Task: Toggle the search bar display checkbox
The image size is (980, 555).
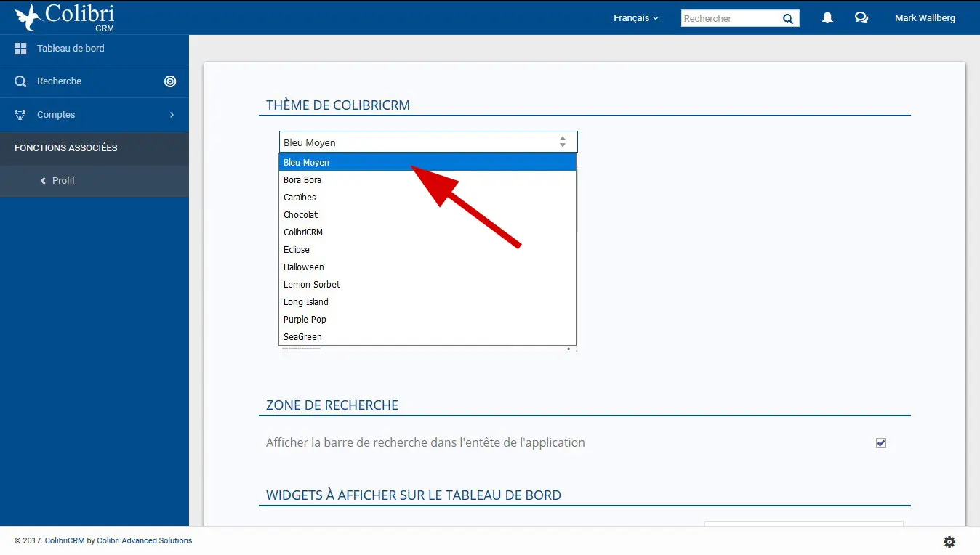Action: click(x=881, y=443)
